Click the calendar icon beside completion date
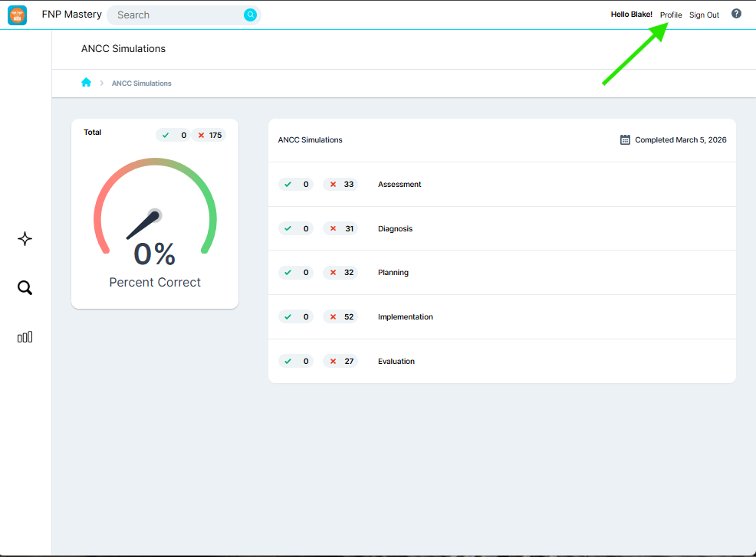Viewport: 756px width, 557px height. coord(625,140)
